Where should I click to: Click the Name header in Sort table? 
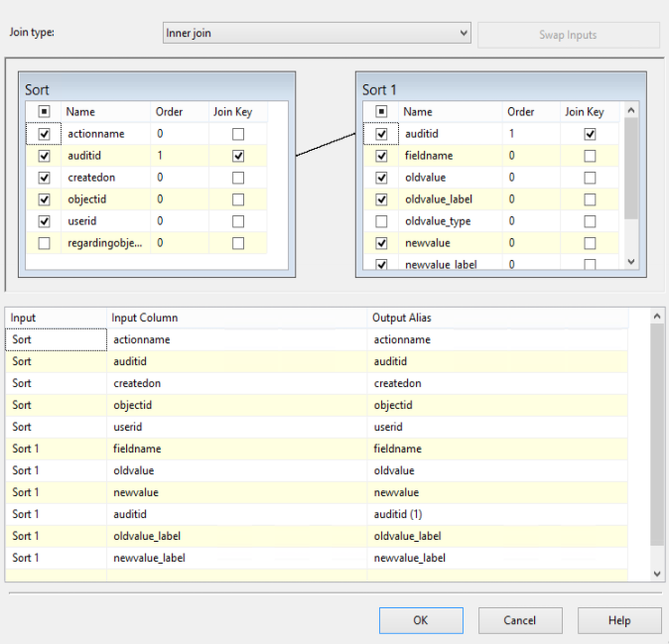pyautogui.click(x=106, y=112)
